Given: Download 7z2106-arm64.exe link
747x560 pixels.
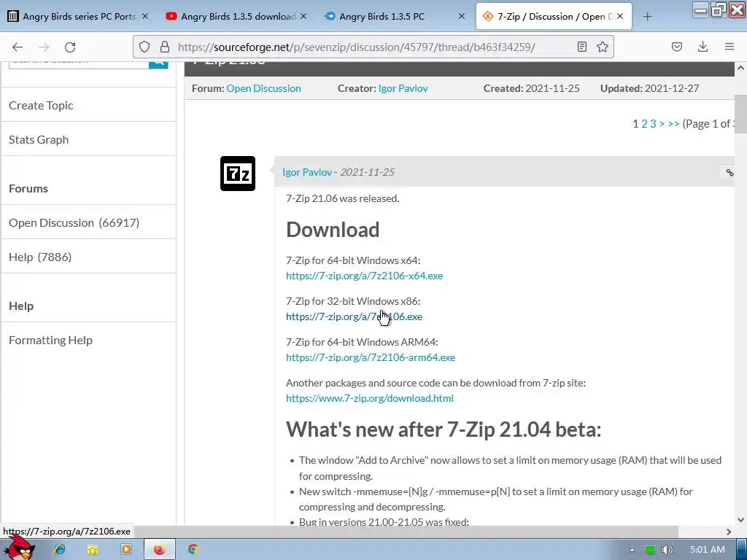Looking at the screenshot, I should 371,357.
